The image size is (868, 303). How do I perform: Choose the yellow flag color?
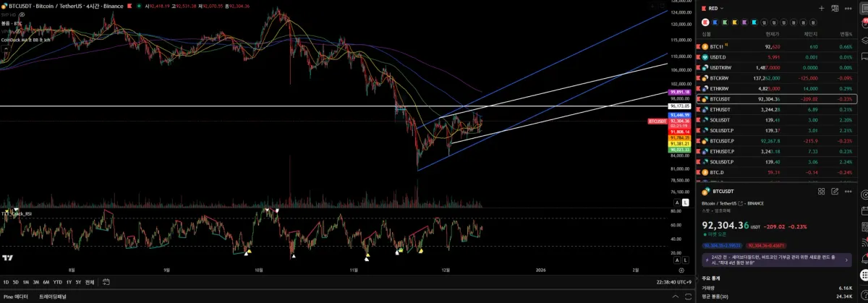[736, 22]
